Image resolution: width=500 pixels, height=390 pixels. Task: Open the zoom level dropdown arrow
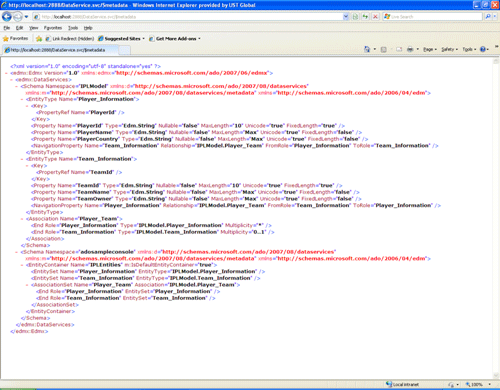click(489, 384)
